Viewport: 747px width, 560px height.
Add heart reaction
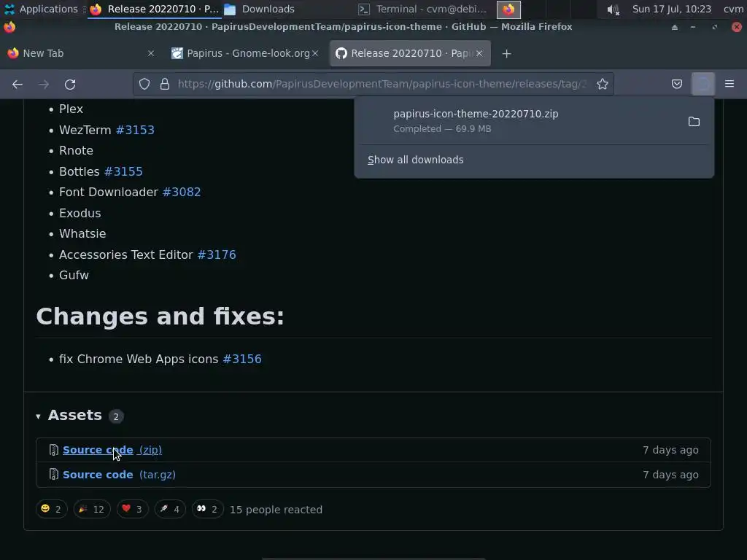click(x=133, y=509)
